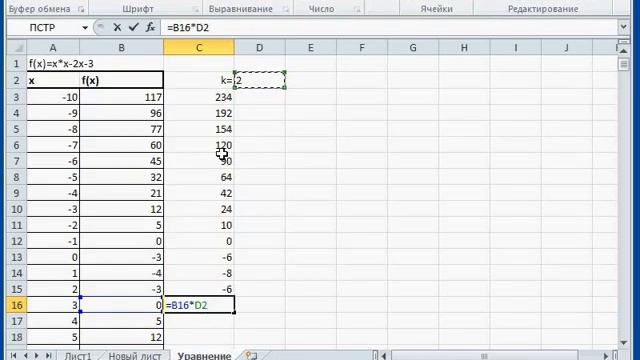The height and width of the screenshot is (360, 640).
Task: Confirm formula with the checkmark icon
Action: 133,27
